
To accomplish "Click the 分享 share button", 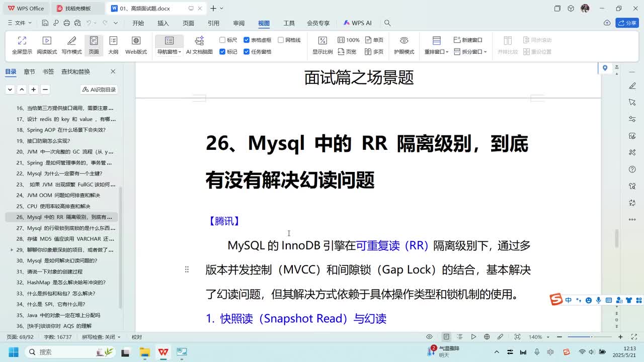I will tap(627, 23).
